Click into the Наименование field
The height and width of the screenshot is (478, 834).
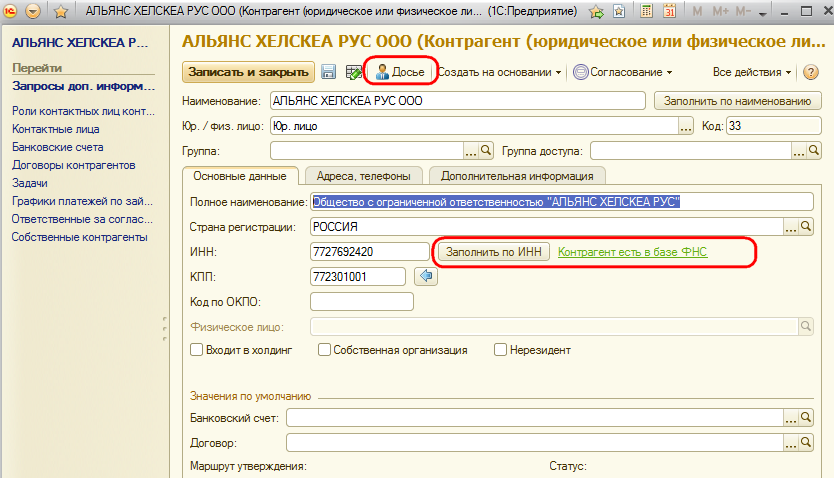pos(457,101)
